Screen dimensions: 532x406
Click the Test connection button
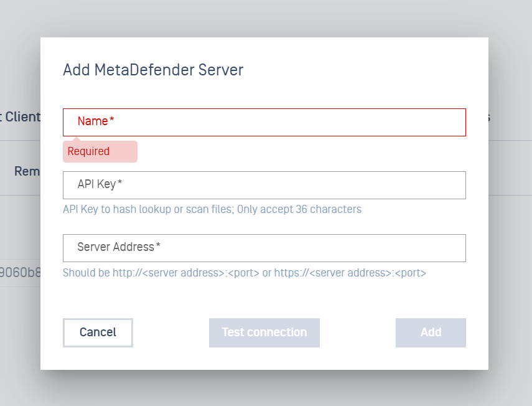[x=264, y=333]
